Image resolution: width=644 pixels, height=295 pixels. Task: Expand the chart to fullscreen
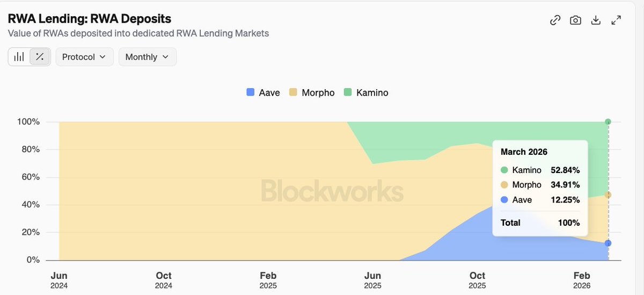pos(616,20)
